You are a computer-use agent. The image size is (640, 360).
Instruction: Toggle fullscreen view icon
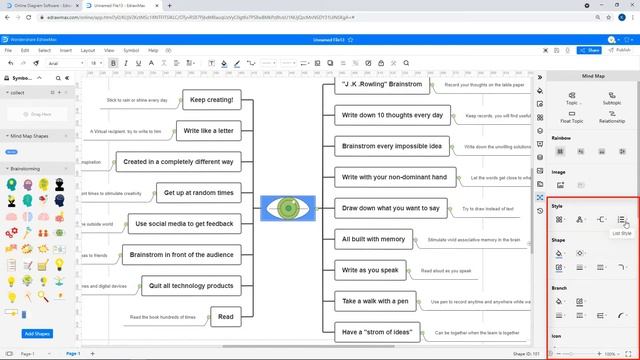click(629, 353)
